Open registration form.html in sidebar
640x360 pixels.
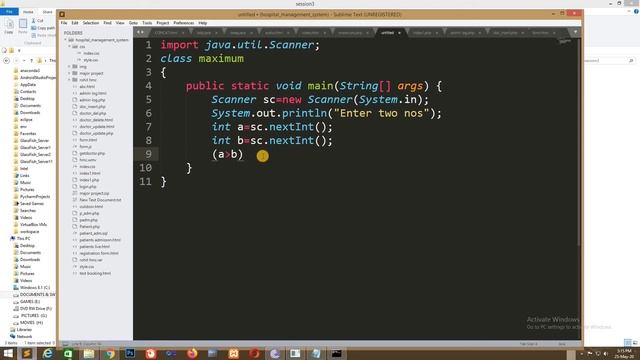point(99,253)
